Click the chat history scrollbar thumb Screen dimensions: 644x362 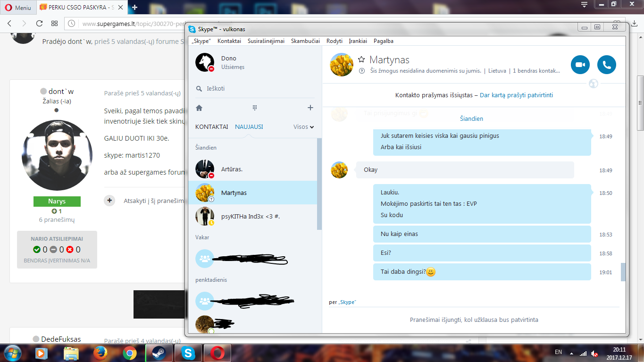[x=623, y=272]
